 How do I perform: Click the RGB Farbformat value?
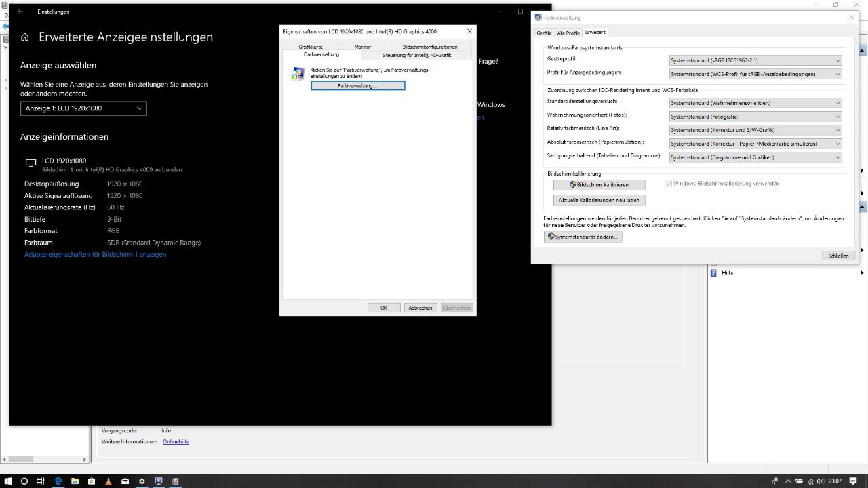(x=113, y=231)
